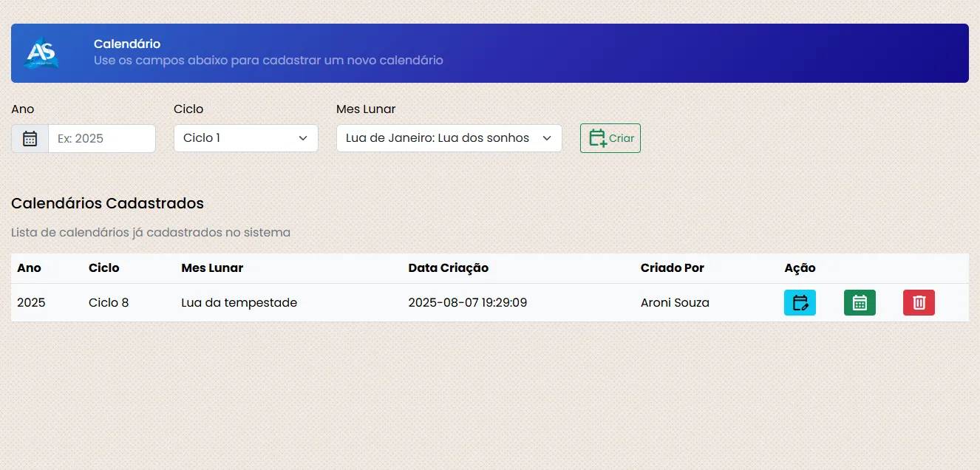Click the 2025-08-07 19:29:09 date cell
The image size is (980, 470).
click(x=467, y=302)
